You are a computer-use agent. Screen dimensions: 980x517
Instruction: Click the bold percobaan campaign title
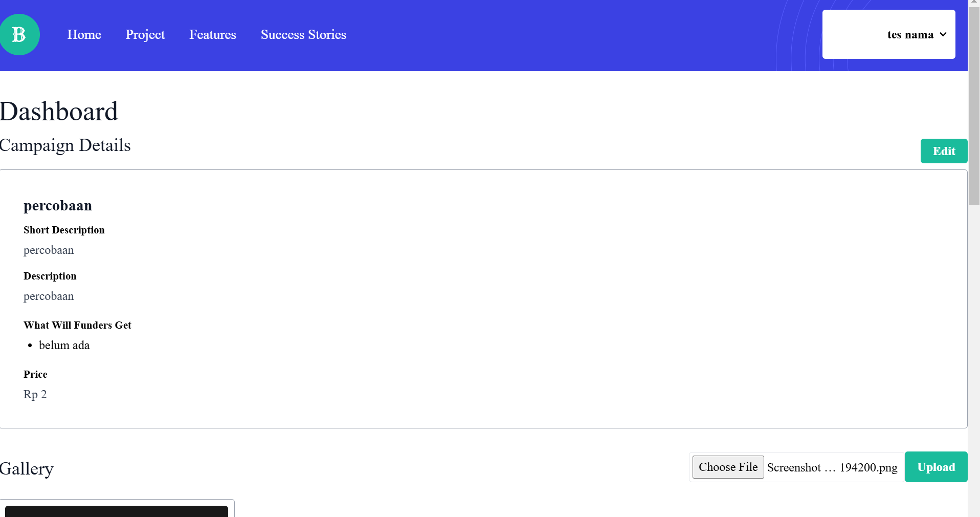click(58, 206)
